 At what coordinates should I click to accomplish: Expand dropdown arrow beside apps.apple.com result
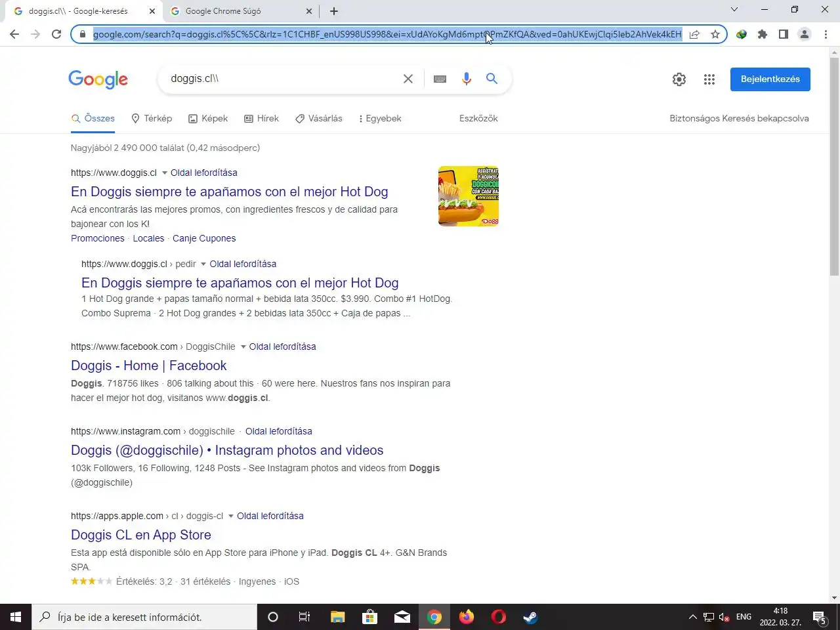pos(231,516)
